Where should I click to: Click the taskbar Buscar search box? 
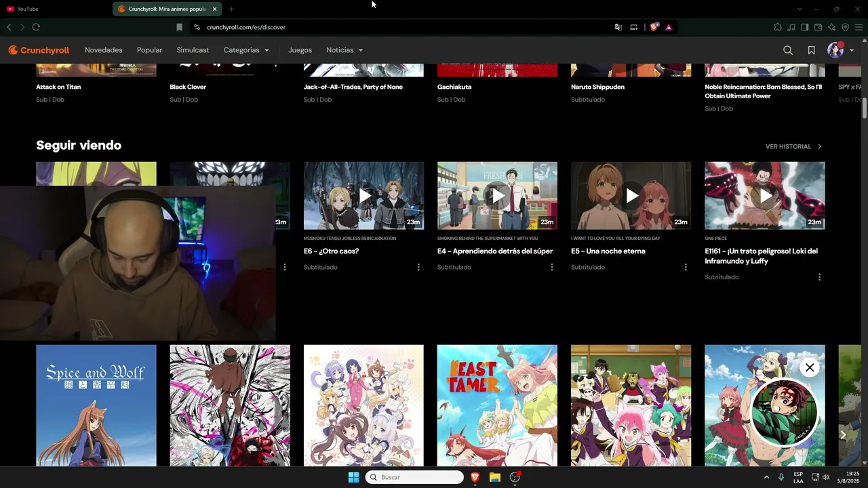click(414, 477)
